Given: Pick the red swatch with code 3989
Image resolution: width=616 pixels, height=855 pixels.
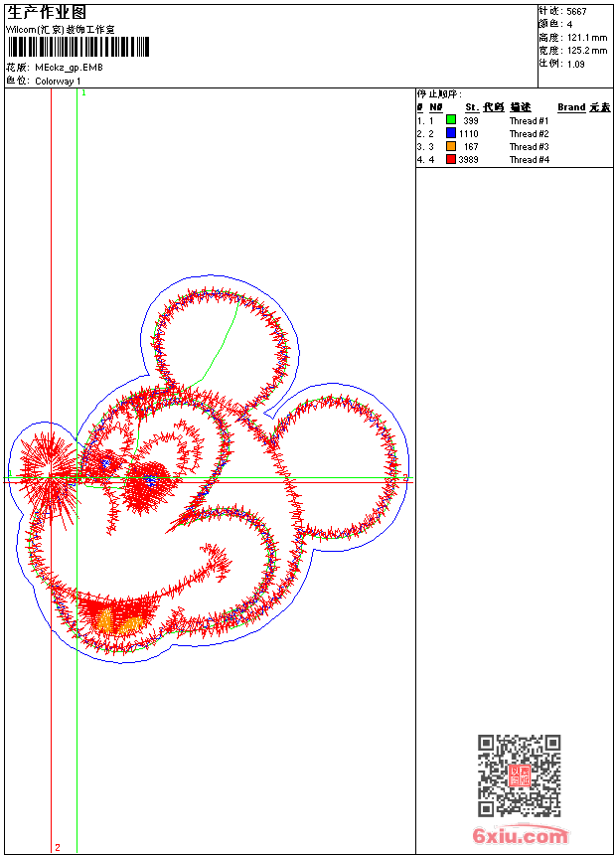Looking at the screenshot, I should [x=451, y=159].
